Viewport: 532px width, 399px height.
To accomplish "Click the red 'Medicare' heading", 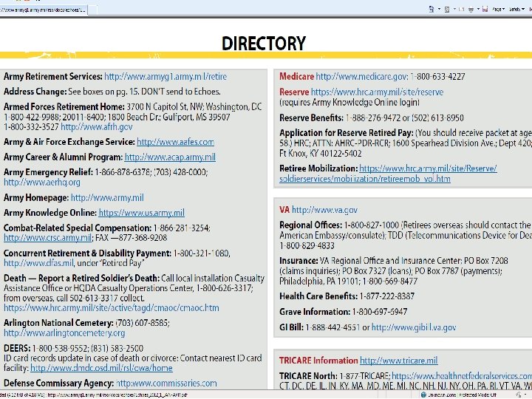I will click(296, 76).
